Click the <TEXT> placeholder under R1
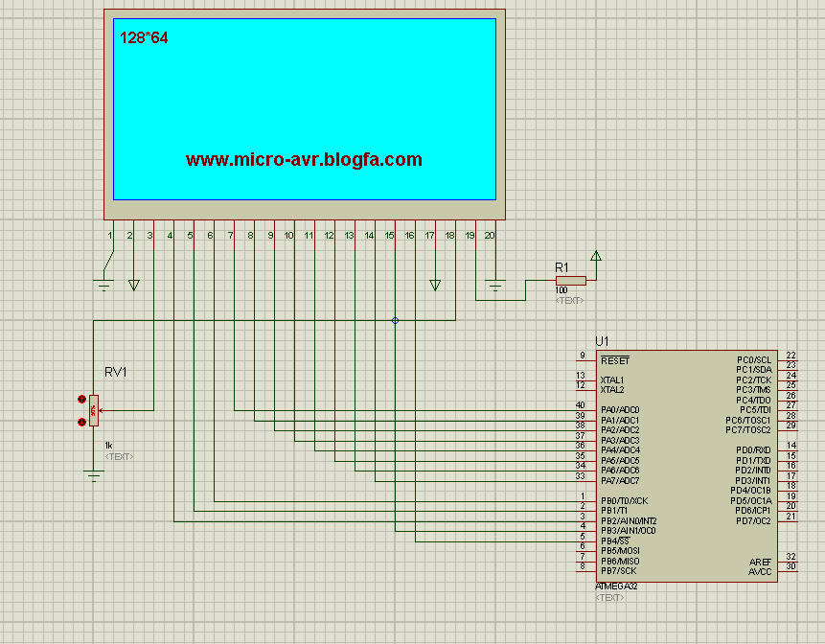The height and width of the screenshot is (644, 825). 569,300
